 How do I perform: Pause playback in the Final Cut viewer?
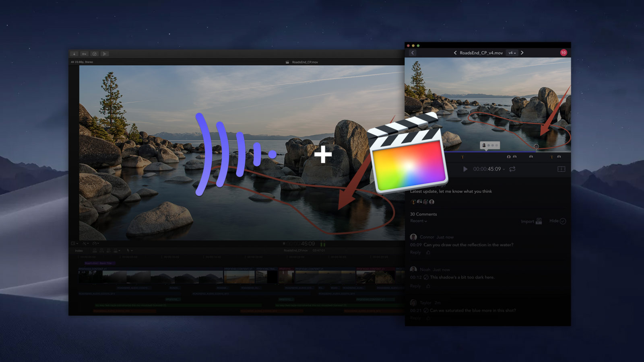(x=284, y=243)
